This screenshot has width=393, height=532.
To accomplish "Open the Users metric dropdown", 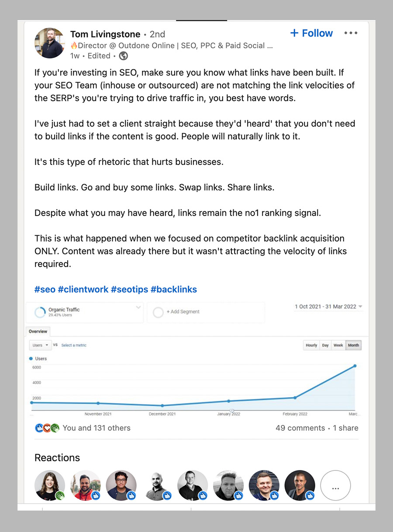I will (x=40, y=345).
